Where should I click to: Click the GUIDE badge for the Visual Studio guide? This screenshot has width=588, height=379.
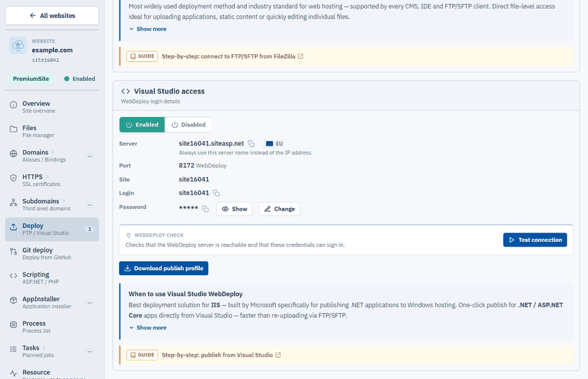(x=142, y=355)
